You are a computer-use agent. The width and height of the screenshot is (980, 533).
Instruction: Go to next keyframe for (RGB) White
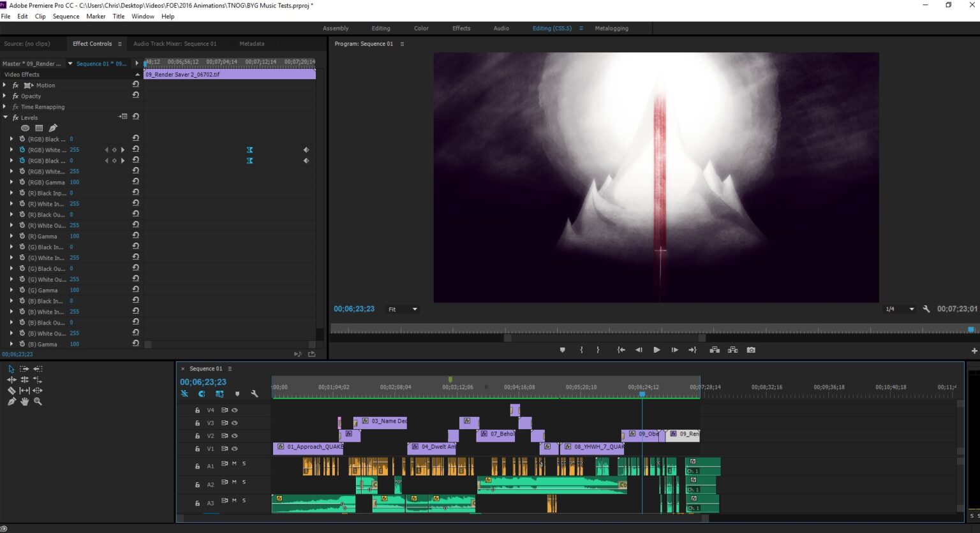pyautogui.click(x=122, y=150)
